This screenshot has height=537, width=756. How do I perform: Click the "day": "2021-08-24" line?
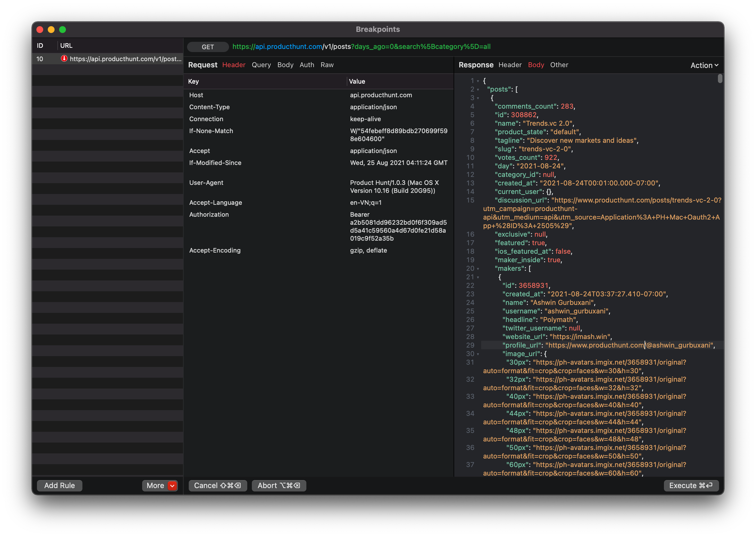coord(530,166)
